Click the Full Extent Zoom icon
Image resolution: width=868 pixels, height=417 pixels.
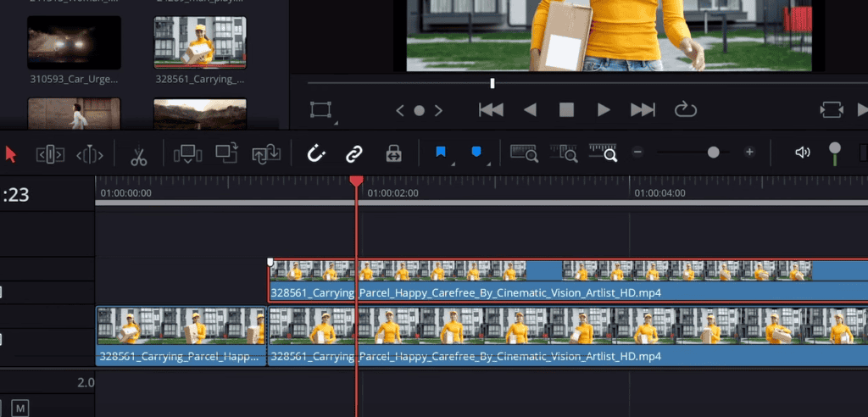[x=524, y=153]
